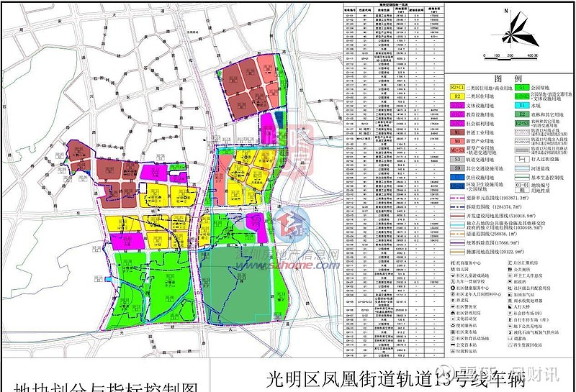Click the R2 residential yellow swatch
Screen dimensions: 576x392
(457, 96)
